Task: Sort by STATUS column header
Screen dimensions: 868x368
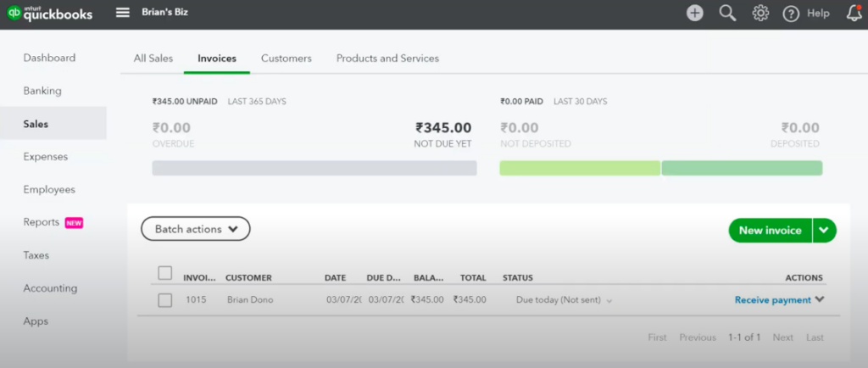Action: [x=518, y=278]
